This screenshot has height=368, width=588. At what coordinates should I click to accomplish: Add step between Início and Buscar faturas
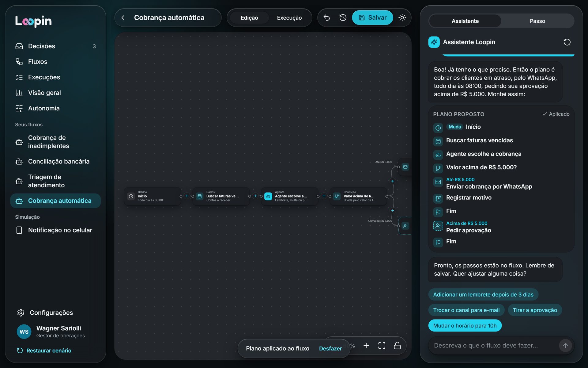pyautogui.click(x=187, y=196)
